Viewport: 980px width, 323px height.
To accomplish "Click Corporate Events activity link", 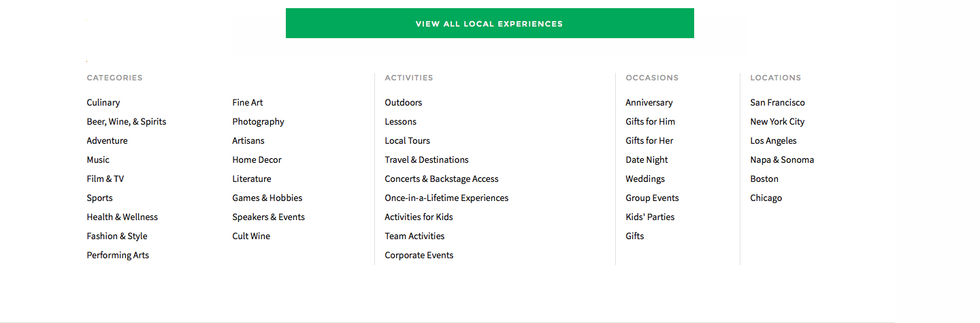I will [x=419, y=256].
